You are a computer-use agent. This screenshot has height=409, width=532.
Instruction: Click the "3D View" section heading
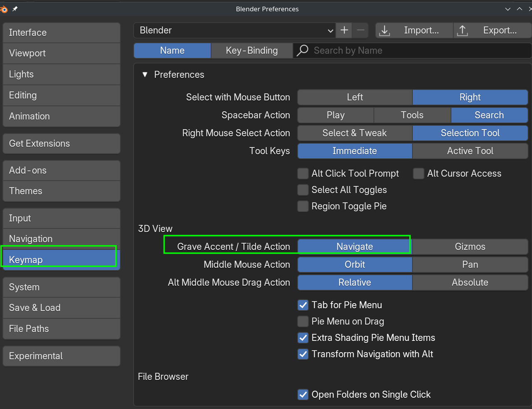[x=155, y=229]
